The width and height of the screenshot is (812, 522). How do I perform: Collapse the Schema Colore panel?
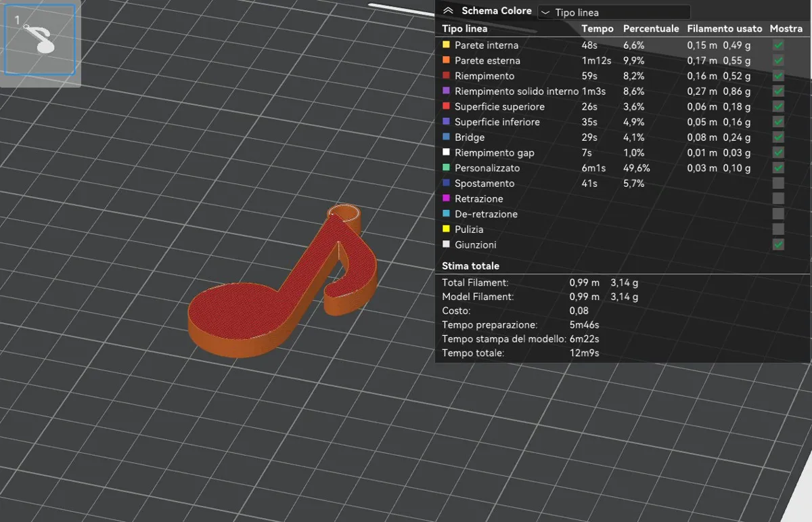click(x=447, y=11)
